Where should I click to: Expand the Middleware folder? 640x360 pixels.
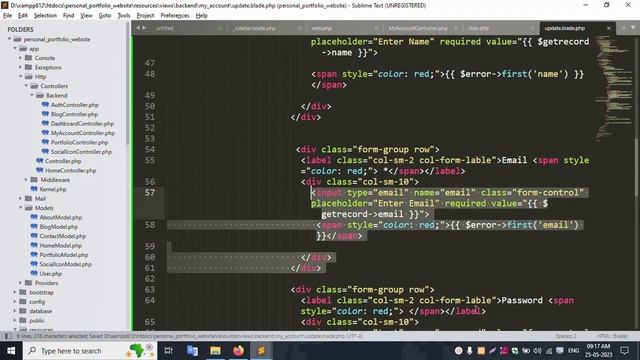[27, 180]
